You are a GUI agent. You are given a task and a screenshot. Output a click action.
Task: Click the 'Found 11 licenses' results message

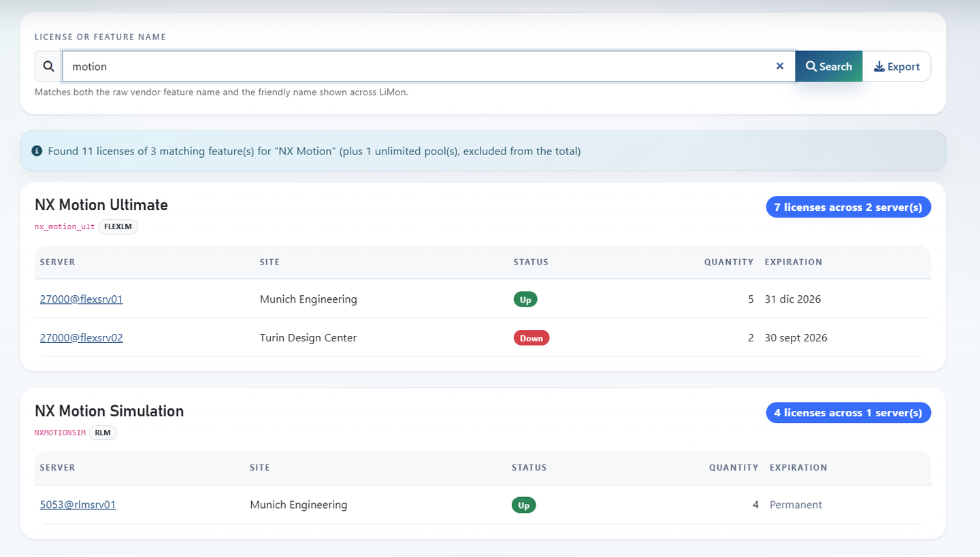pyautogui.click(x=314, y=151)
